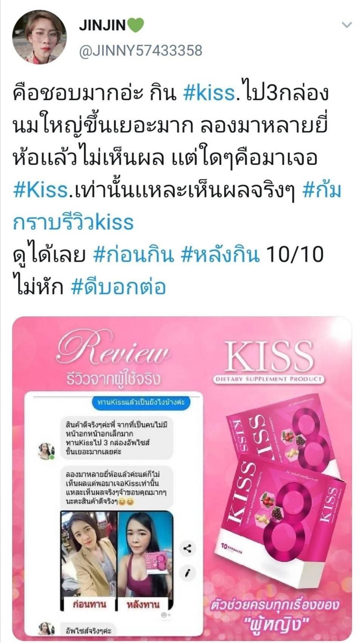Tap the green heart next to JINJIN
364x643 pixels.
click(x=136, y=25)
